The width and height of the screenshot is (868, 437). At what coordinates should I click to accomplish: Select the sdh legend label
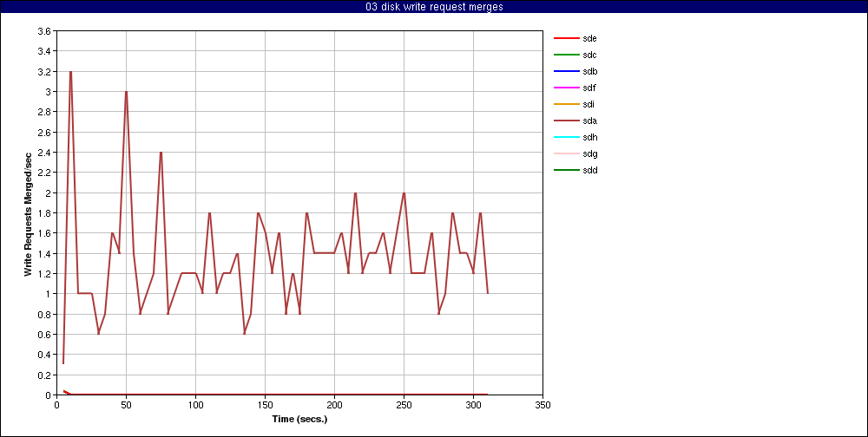pos(589,137)
